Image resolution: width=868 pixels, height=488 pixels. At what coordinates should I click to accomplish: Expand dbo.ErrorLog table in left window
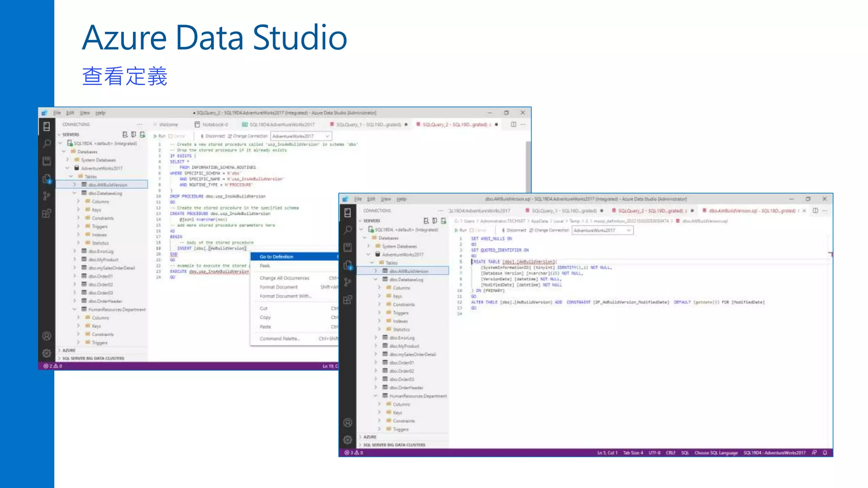coord(75,251)
